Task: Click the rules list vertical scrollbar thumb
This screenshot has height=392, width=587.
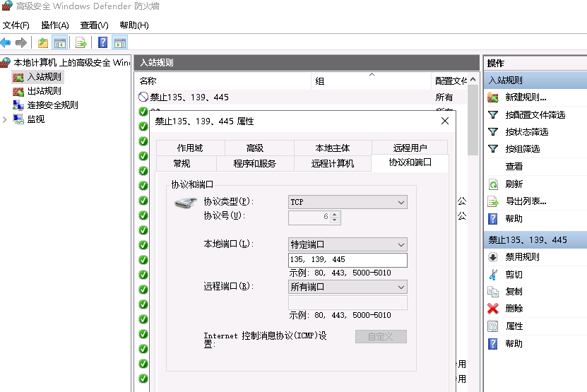Action: [473, 120]
